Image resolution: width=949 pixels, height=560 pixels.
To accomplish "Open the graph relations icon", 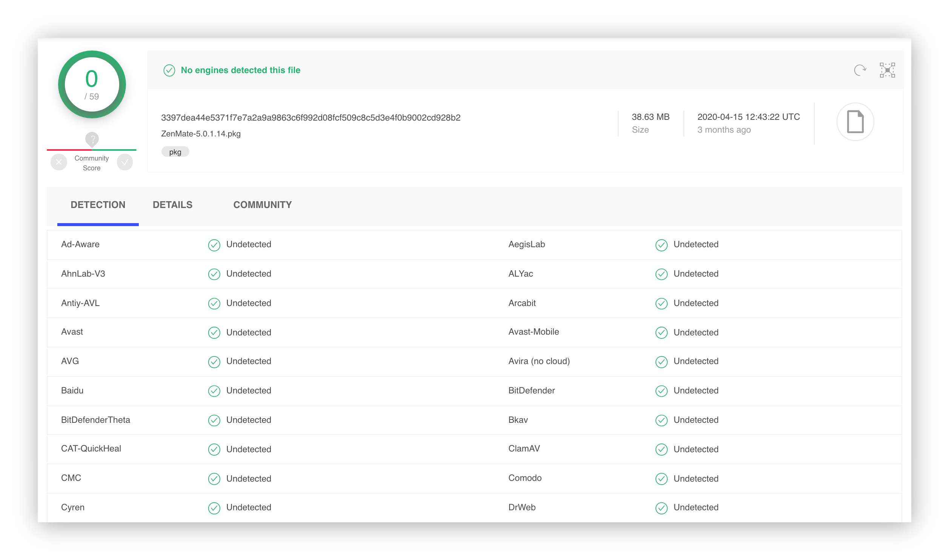I will click(887, 70).
